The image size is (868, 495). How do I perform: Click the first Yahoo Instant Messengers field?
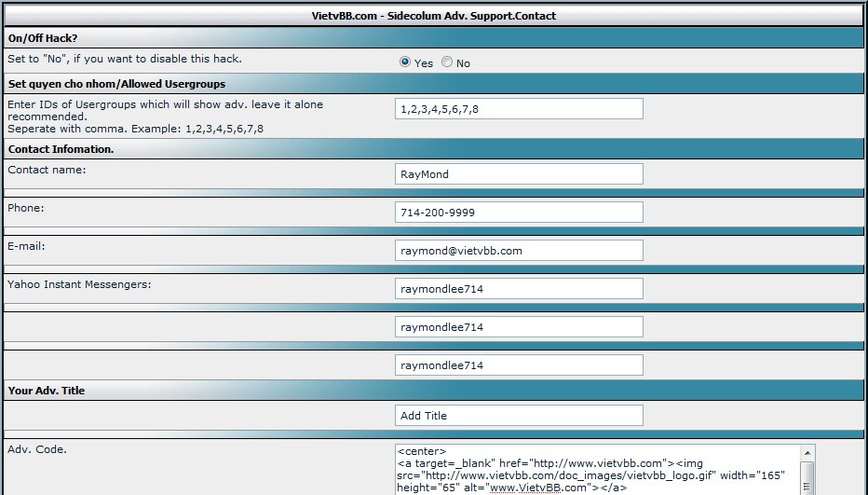click(x=519, y=289)
